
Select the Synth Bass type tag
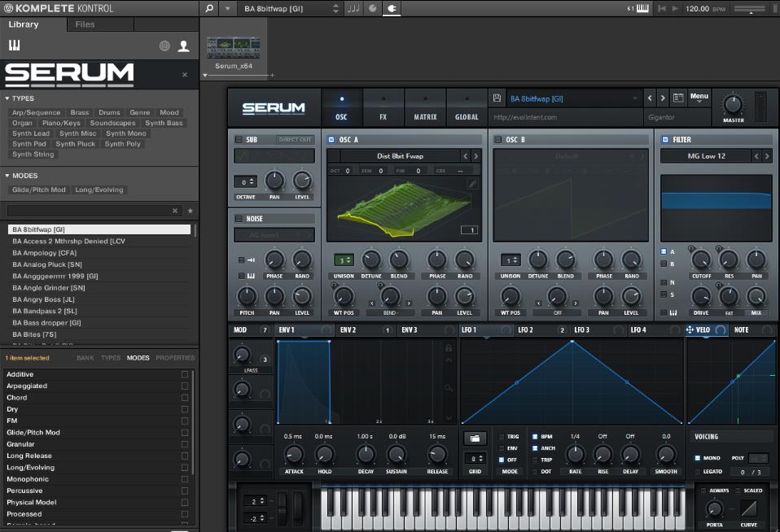(164, 124)
